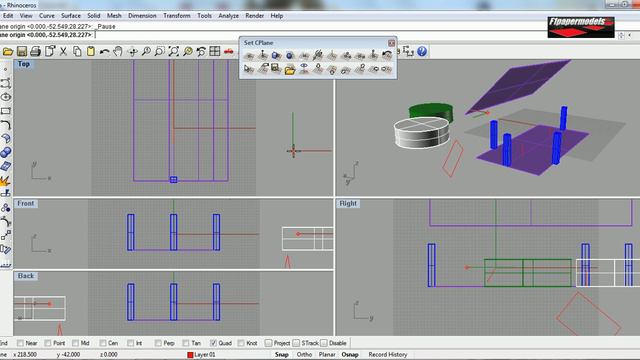Viewport: 640px width, 360px height.
Task: Click the Zoom selected yellow magnifier icon
Action: coord(187,51)
